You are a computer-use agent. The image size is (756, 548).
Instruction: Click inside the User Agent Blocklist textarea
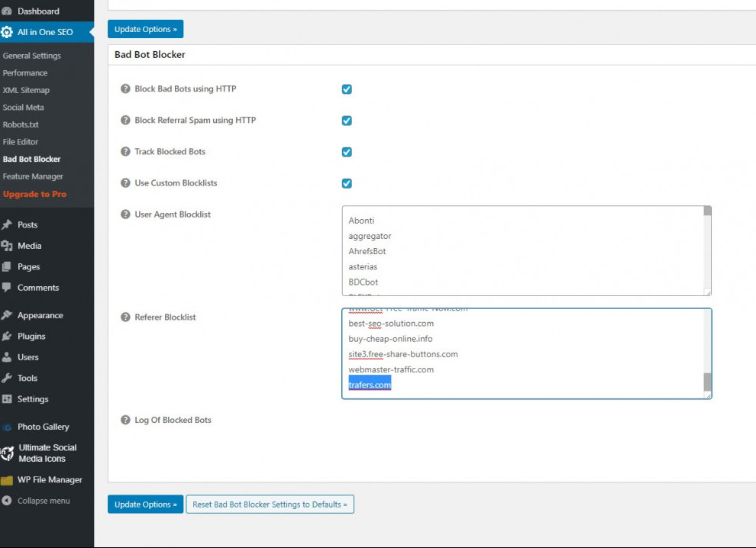point(526,250)
